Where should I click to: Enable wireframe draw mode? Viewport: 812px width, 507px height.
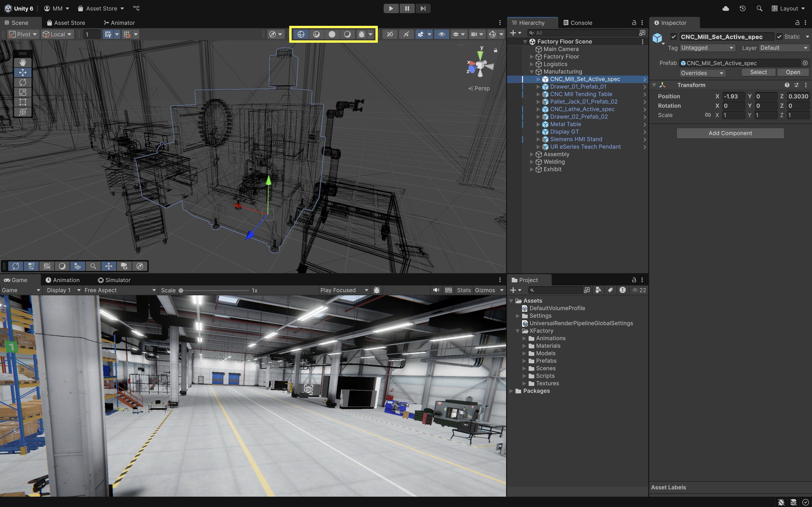coord(301,34)
